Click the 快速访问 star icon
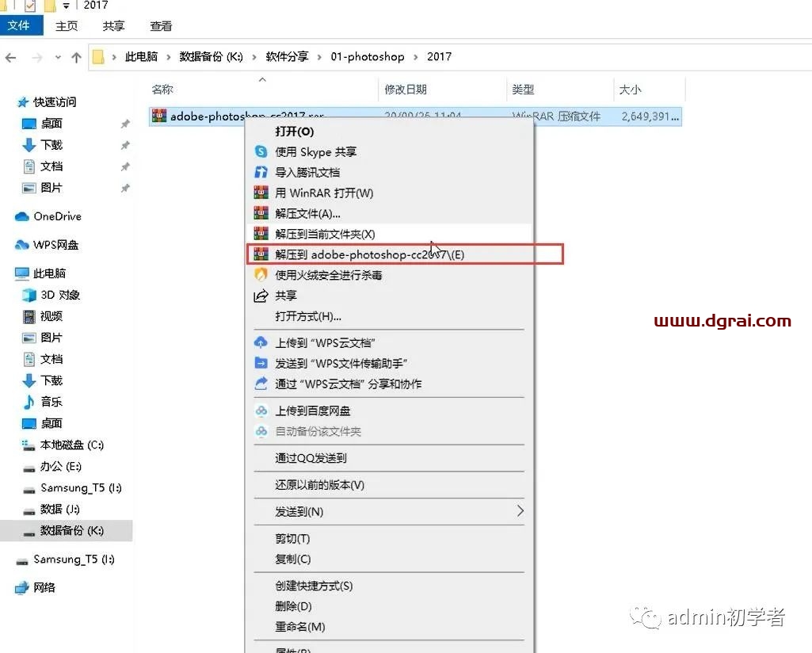The image size is (812, 653). point(22,102)
